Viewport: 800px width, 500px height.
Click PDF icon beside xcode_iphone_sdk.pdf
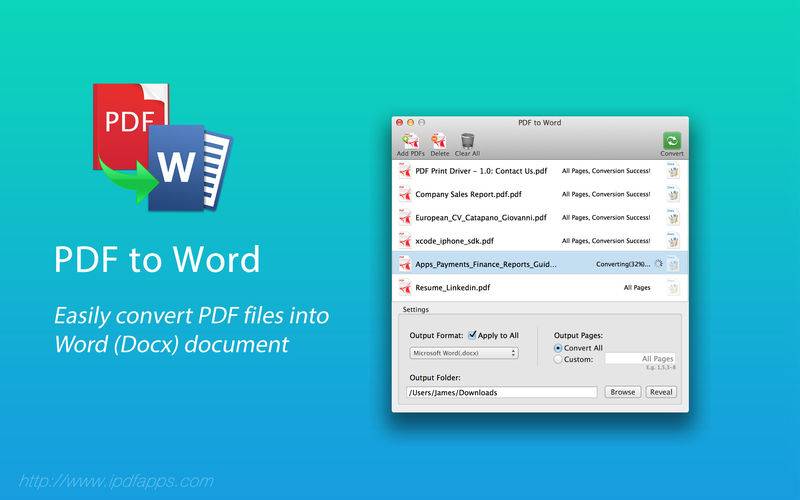click(405, 241)
